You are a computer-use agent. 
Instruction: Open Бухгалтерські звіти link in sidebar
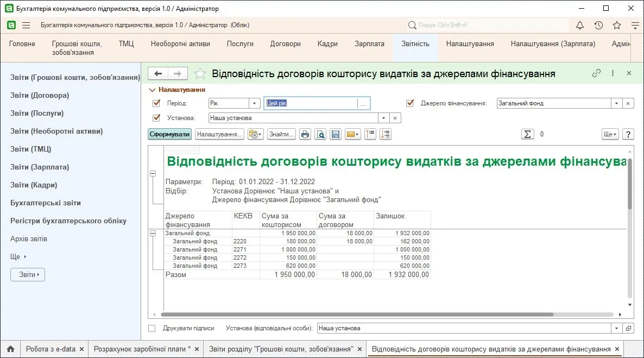click(x=46, y=203)
